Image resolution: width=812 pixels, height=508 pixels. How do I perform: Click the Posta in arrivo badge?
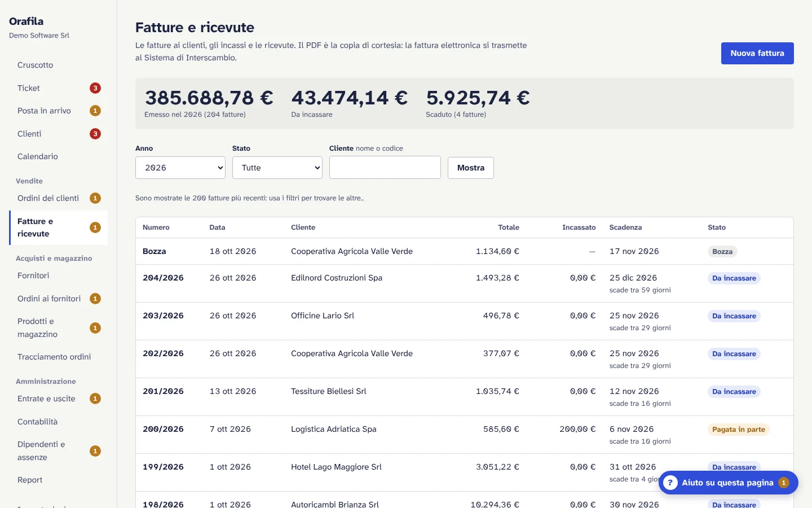95,111
